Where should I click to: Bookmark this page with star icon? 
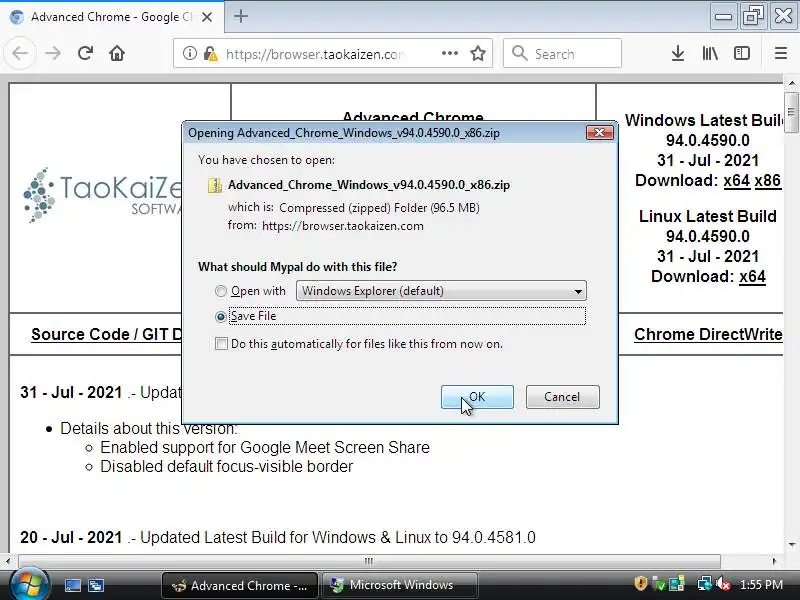478,53
